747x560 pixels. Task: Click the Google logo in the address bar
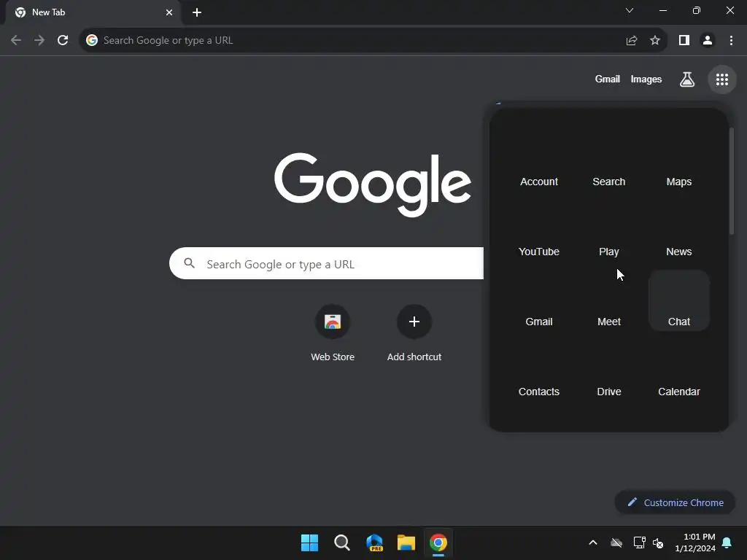[x=92, y=41]
